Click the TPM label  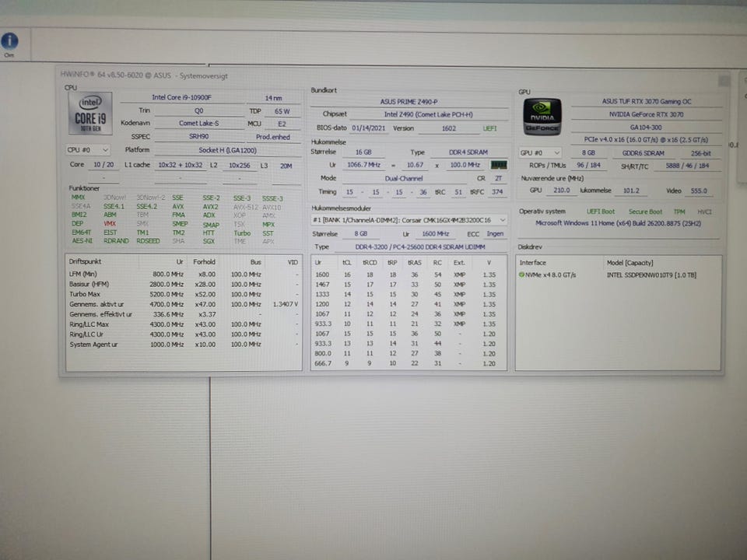click(x=679, y=212)
